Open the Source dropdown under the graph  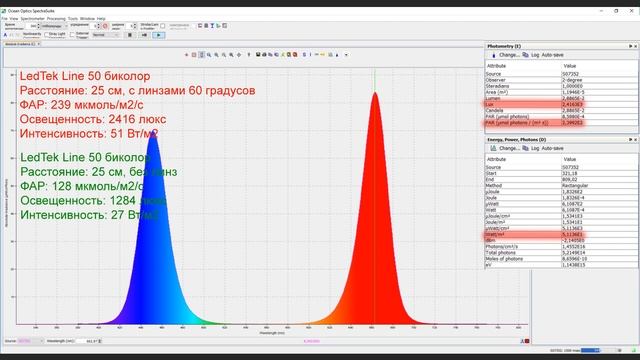click(x=31, y=341)
